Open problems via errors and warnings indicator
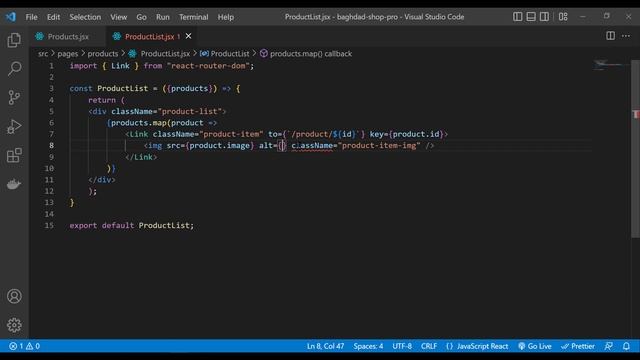 tap(24, 346)
